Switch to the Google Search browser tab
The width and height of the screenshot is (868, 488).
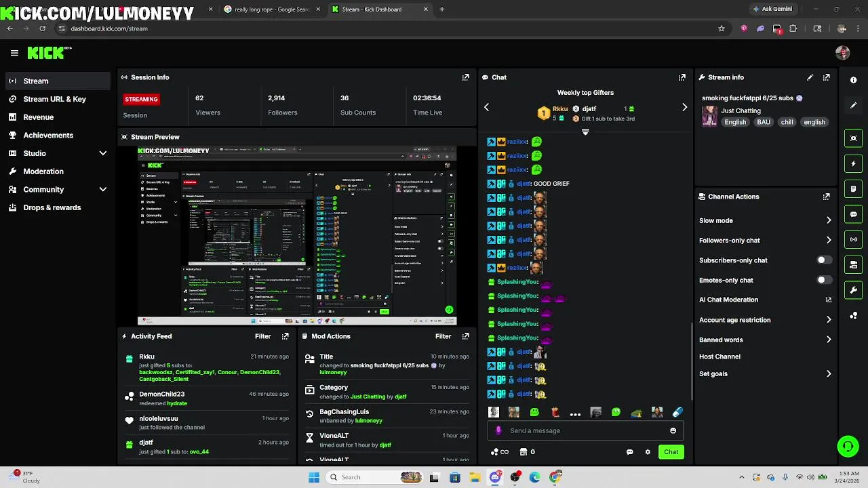coord(271,9)
